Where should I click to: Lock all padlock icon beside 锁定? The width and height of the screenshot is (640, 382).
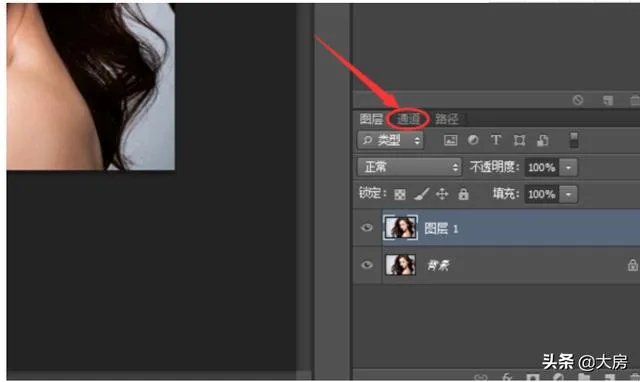click(x=463, y=194)
